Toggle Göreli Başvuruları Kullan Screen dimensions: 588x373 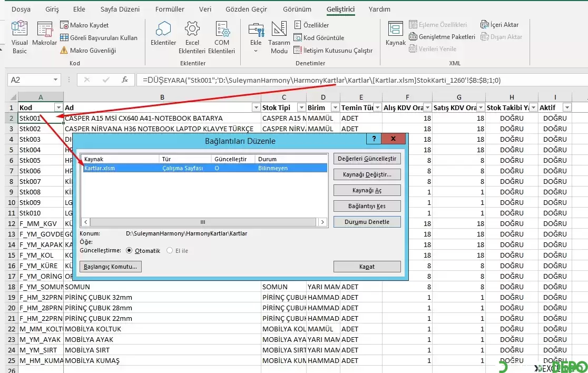tap(99, 38)
